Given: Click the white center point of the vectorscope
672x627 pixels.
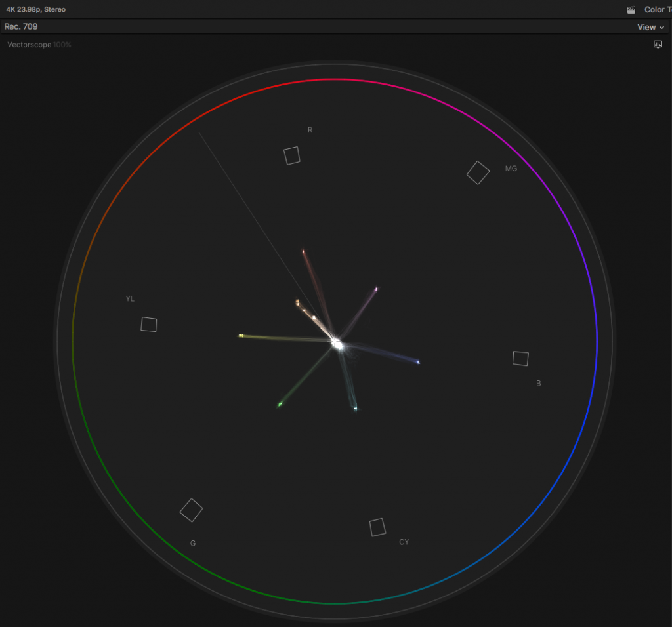Looking at the screenshot, I should [x=337, y=342].
